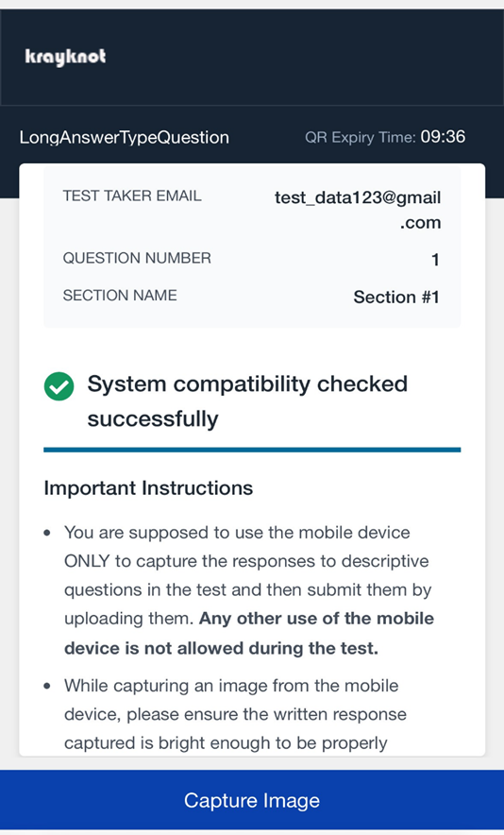This screenshot has height=835, width=504.
Task: Click the green success checkmark icon
Action: point(59,386)
